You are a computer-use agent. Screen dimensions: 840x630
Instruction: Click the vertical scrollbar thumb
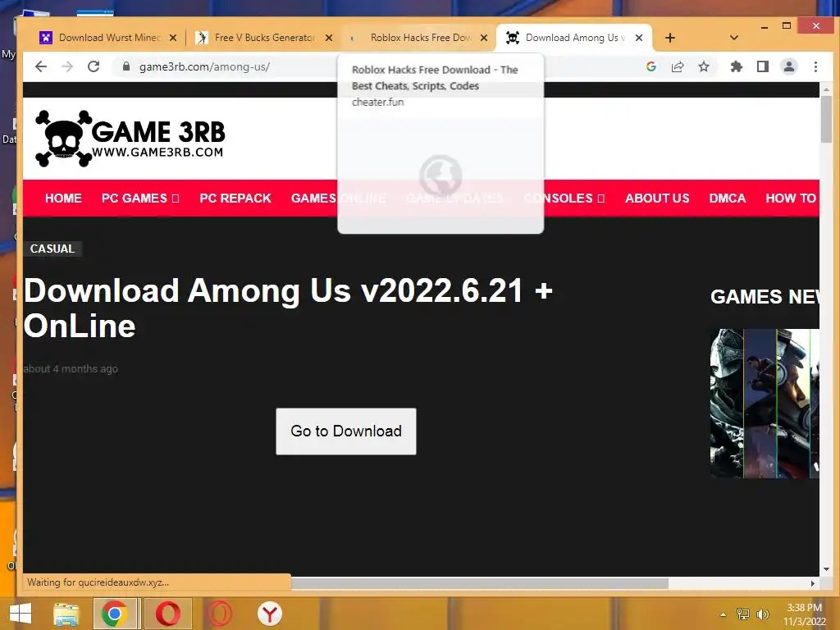[826, 119]
